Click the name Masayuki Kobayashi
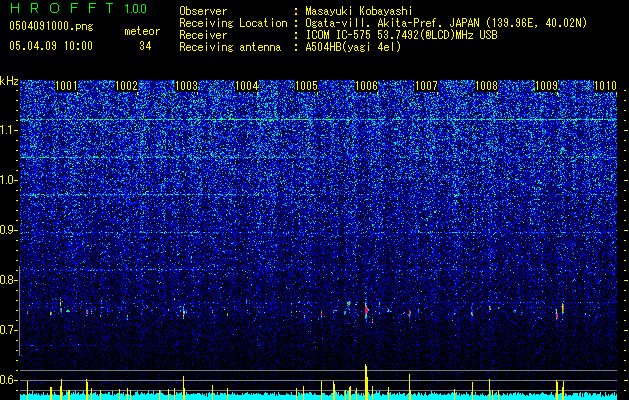This screenshot has height=400, width=629. (x=359, y=11)
